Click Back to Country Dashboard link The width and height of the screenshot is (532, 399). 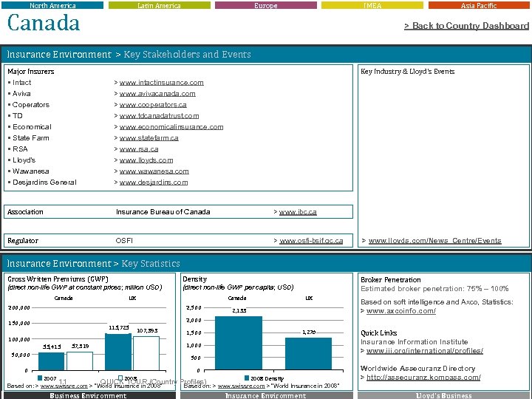tap(466, 26)
